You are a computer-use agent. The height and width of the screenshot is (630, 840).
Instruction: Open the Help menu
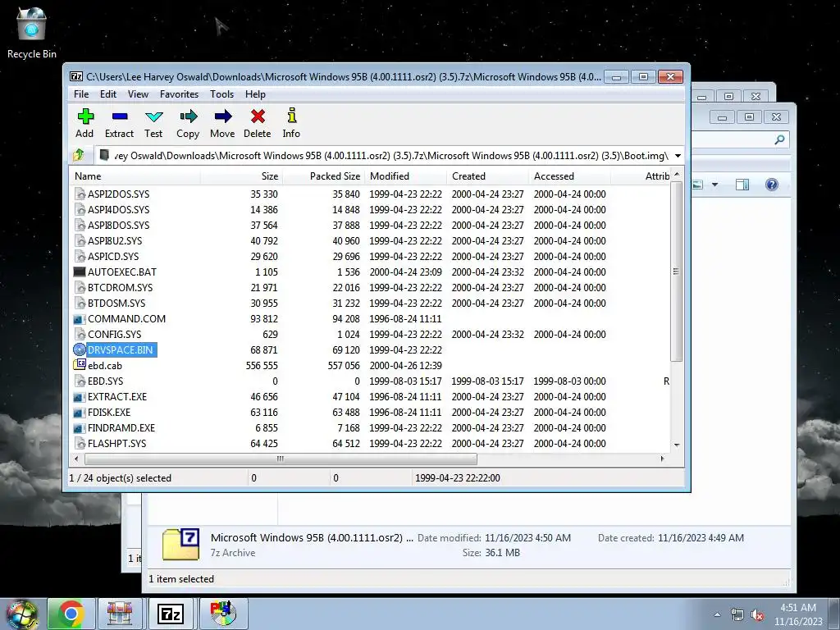click(256, 94)
